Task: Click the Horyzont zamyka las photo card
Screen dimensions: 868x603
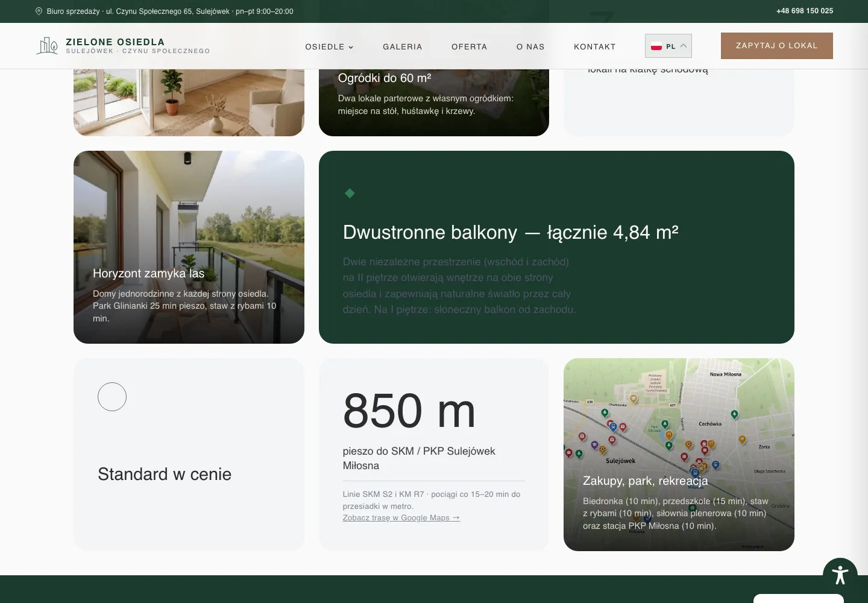Action: point(189,247)
